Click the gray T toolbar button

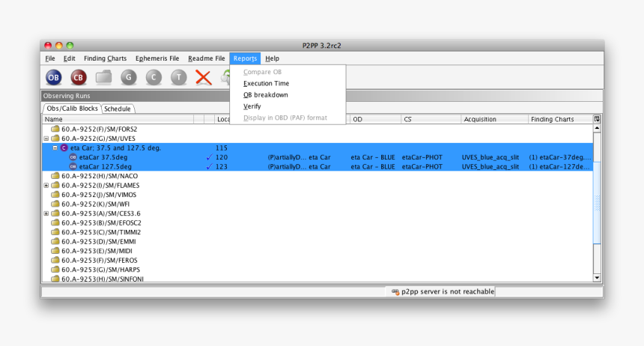coord(178,77)
